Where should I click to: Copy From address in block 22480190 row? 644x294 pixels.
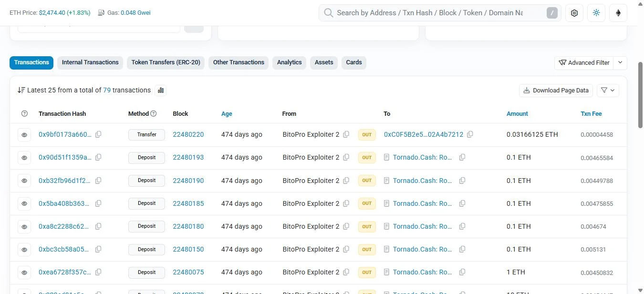[x=346, y=181]
